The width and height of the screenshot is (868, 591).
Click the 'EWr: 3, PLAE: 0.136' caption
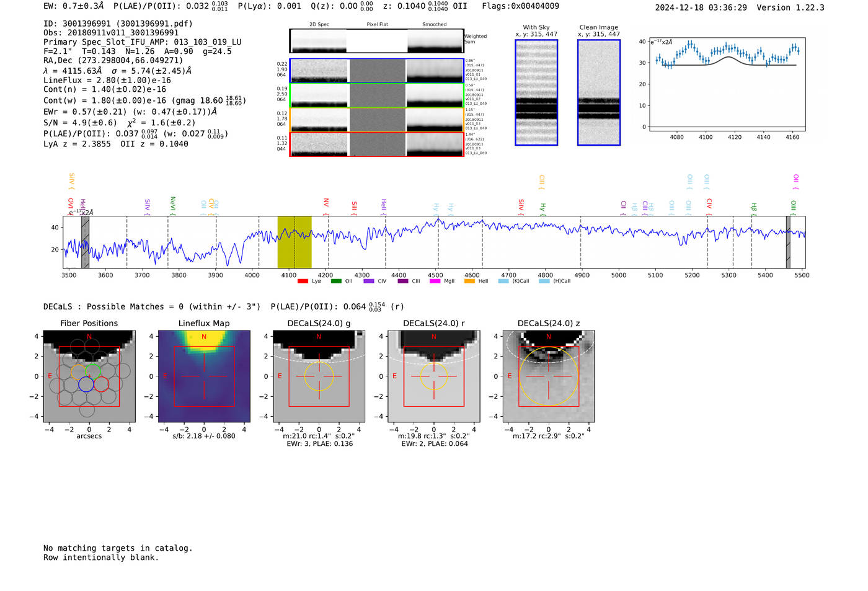[320, 444]
